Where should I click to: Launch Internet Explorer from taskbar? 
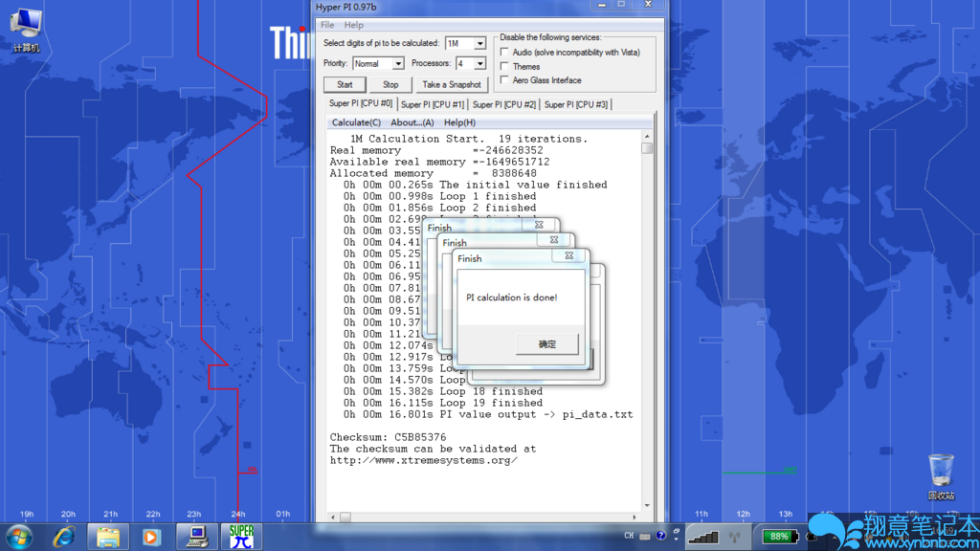(64, 537)
